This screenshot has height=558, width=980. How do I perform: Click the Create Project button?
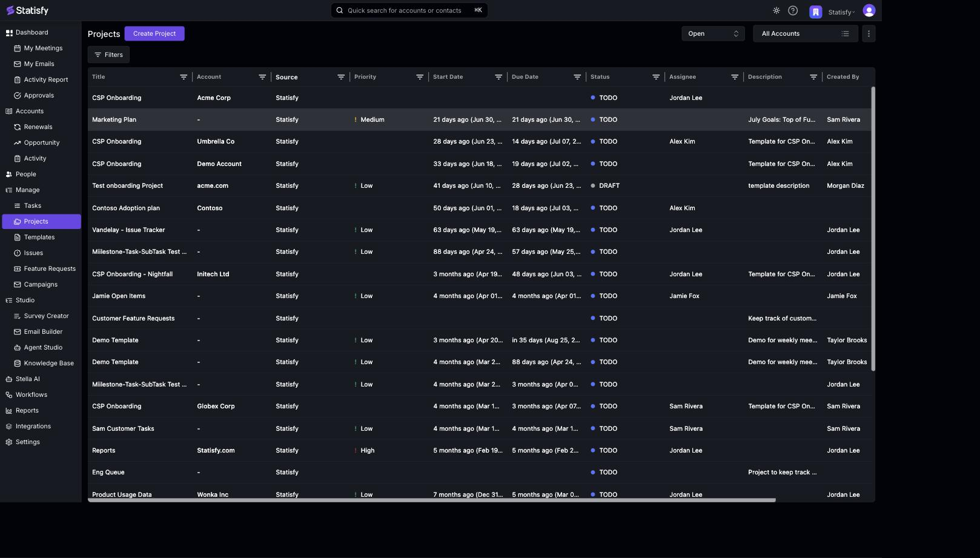pos(154,33)
